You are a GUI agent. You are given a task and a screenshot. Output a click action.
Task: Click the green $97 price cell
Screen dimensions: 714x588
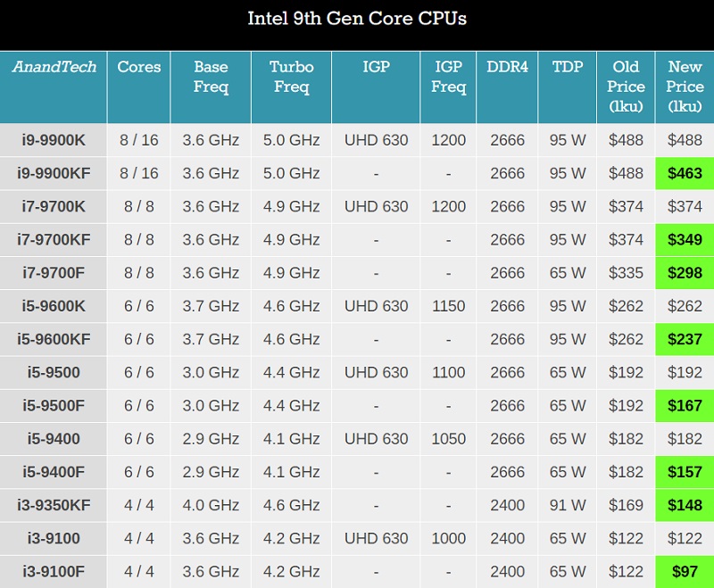click(x=685, y=572)
